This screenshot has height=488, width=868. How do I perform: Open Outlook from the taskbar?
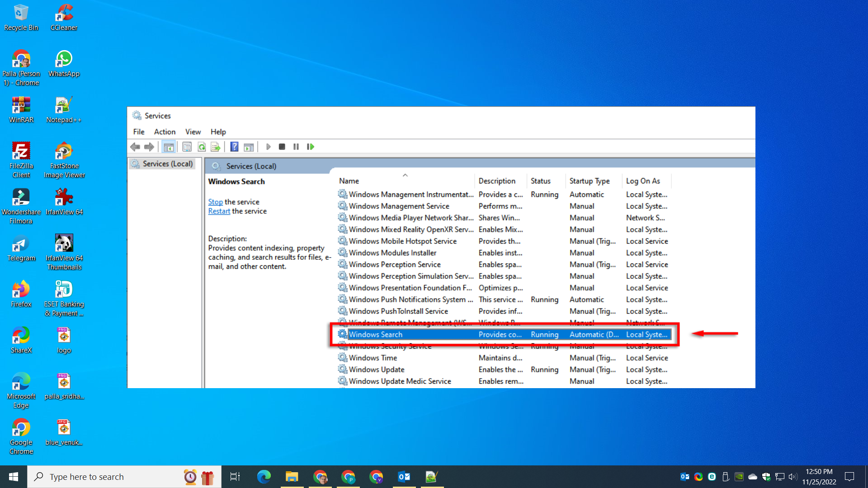click(404, 477)
